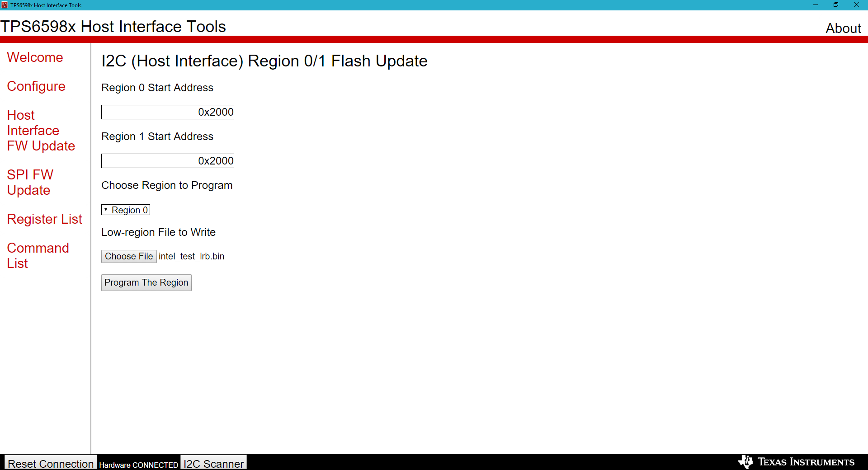Open the SPI FW Update section
Viewport: 868px width, 470px height.
coord(30,182)
